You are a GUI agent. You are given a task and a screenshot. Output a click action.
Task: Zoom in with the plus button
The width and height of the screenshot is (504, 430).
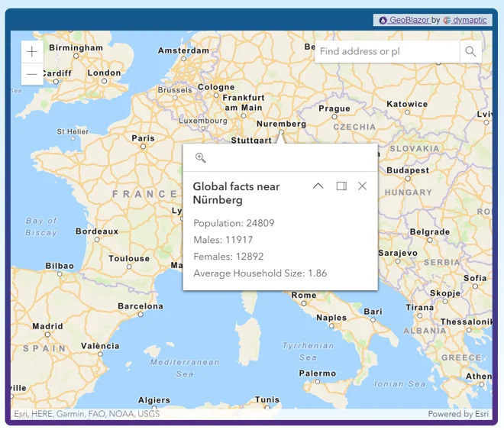[32, 52]
